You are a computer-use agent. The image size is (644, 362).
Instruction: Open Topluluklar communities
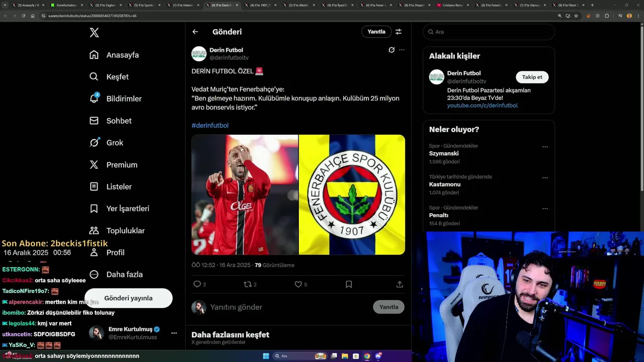pyautogui.click(x=117, y=230)
